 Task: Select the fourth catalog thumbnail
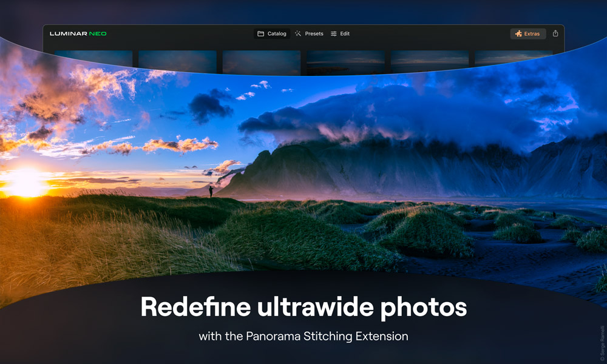tap(345, 62)
